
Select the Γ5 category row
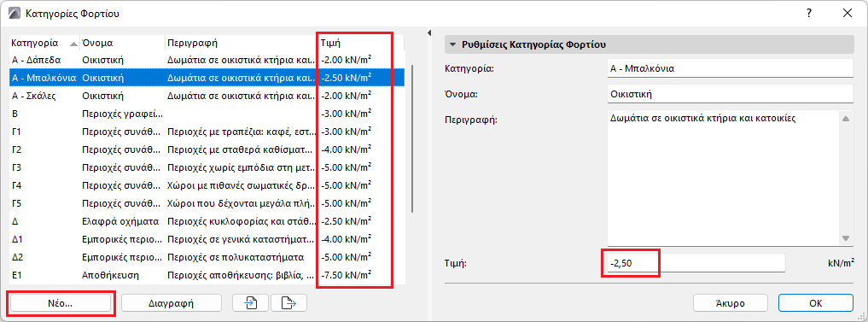tap(207, 203)
